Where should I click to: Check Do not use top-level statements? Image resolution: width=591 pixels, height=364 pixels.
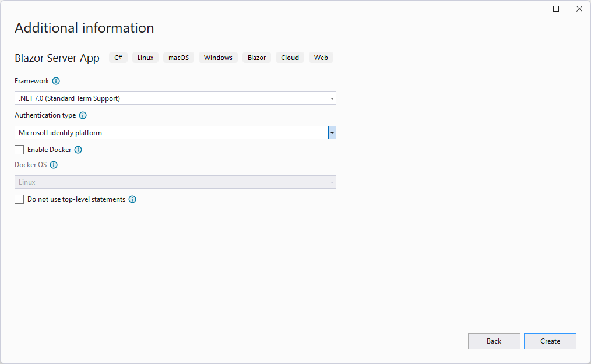pos(19,199)
